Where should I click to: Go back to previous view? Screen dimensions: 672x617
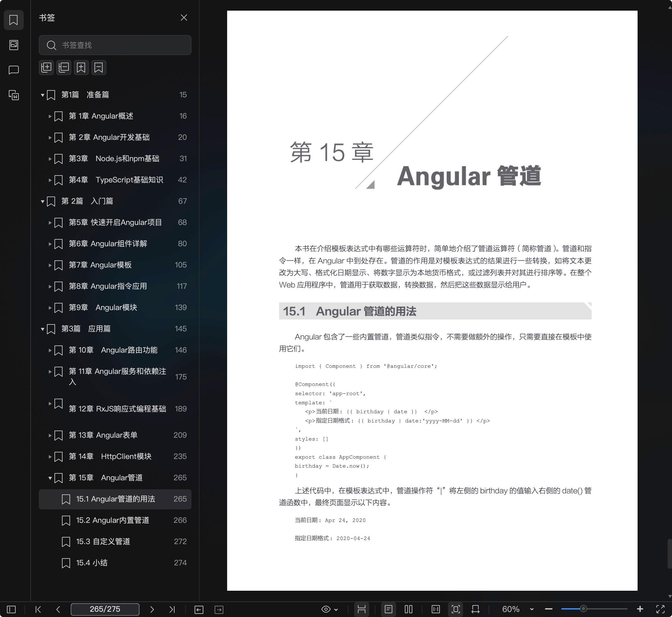coord(199,610)
